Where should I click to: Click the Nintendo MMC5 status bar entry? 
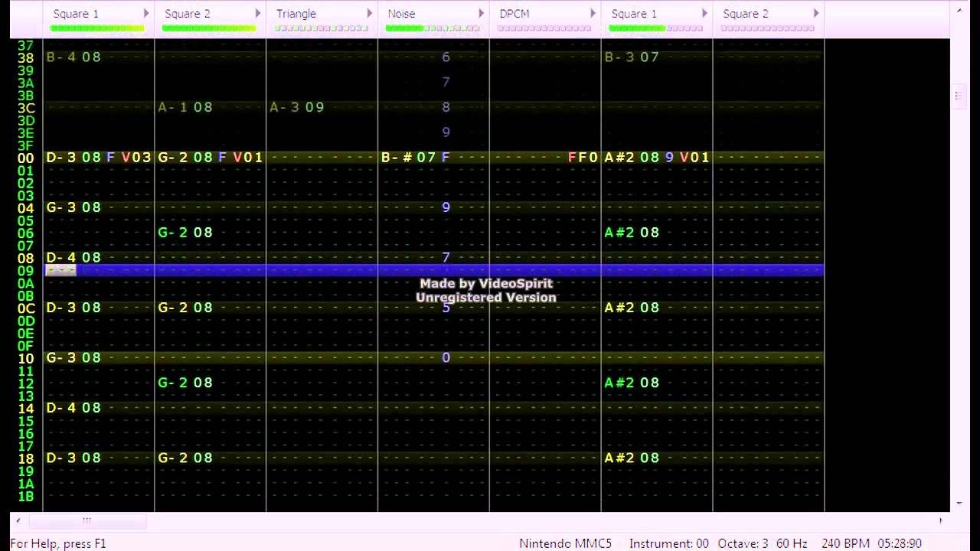click(566, 543)
